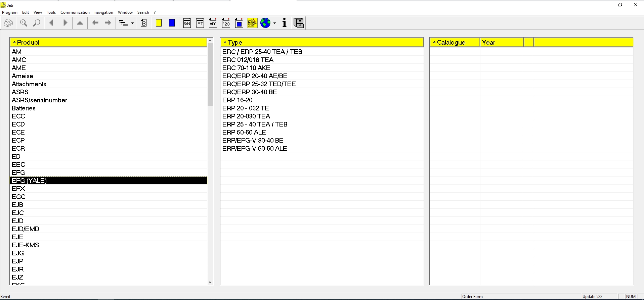Click the filing cabinet icon
This screenshot has height=300, width=644.
click(299, 23)
